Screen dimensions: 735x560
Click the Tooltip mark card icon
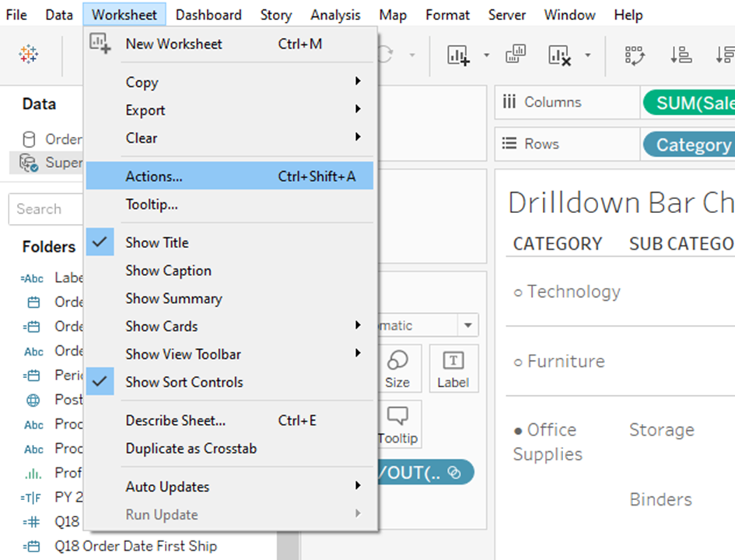(397, 425)
